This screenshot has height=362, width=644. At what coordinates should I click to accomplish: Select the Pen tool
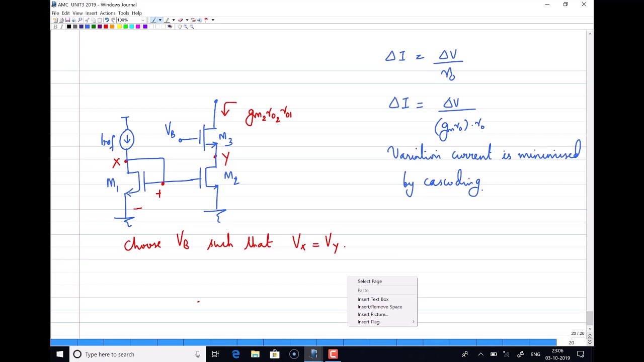coord(153,20)
